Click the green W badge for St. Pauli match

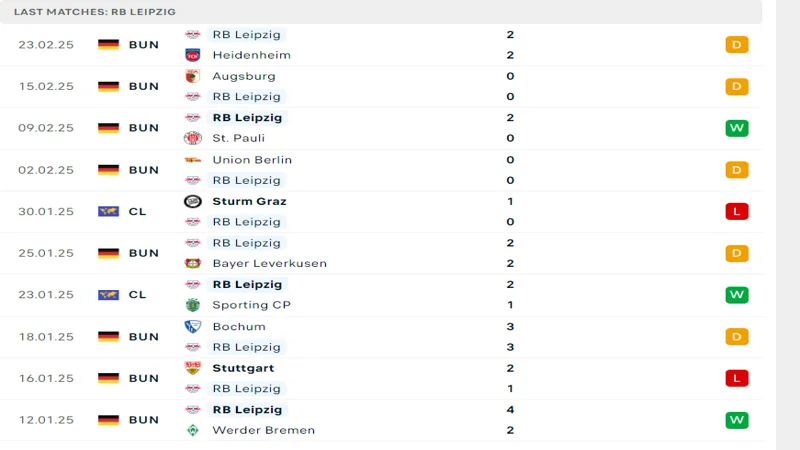737,128
